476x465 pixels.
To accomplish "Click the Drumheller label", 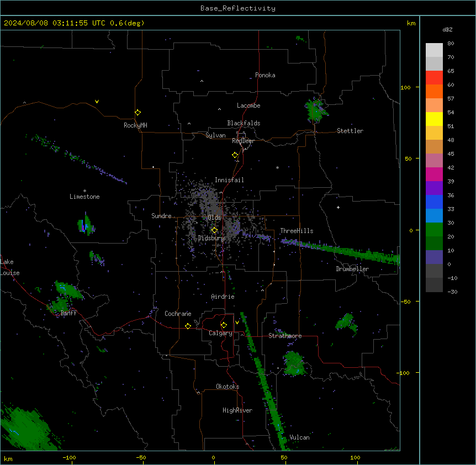I will [352, 269].
